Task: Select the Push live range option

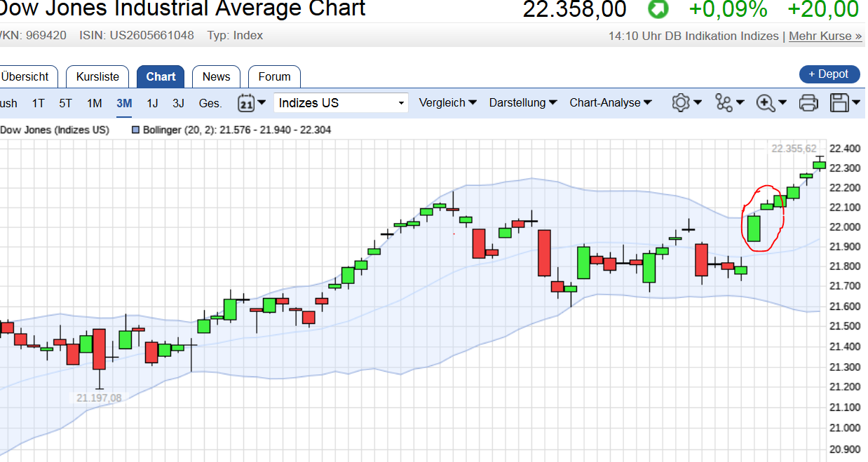Action: click(x=8, y=103)
